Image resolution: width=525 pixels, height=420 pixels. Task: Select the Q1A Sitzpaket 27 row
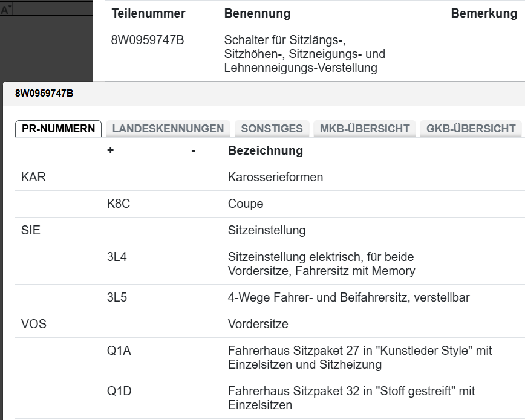pos(270,358)
